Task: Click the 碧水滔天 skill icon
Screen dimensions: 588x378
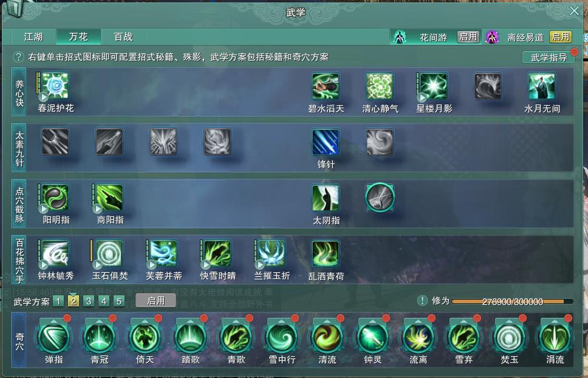Action: coord(326,86)
